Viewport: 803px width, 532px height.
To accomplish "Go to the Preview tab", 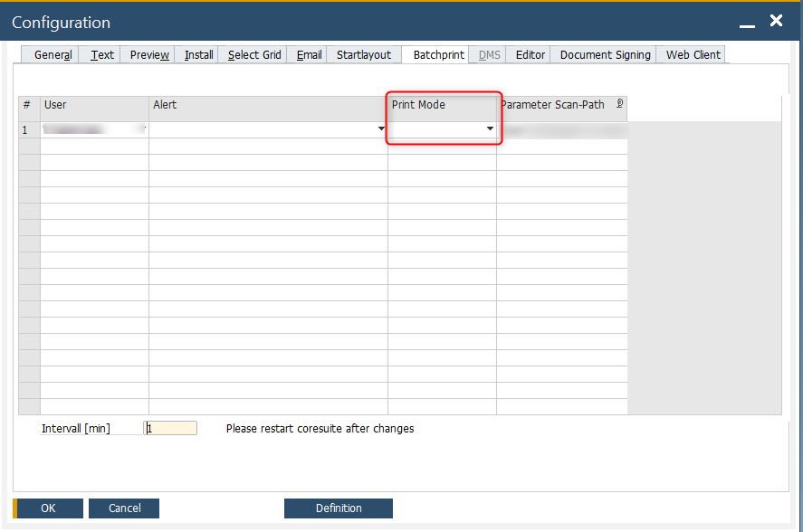I will point(149,55).
